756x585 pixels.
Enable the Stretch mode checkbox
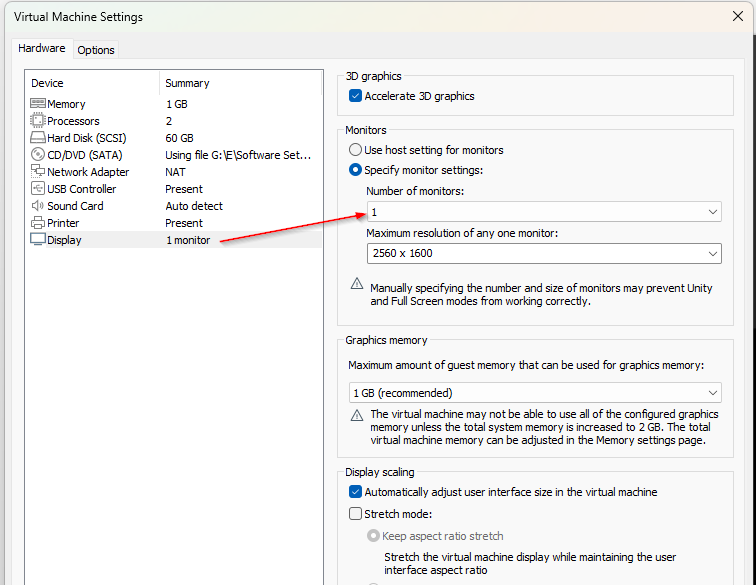pos(355,514)
